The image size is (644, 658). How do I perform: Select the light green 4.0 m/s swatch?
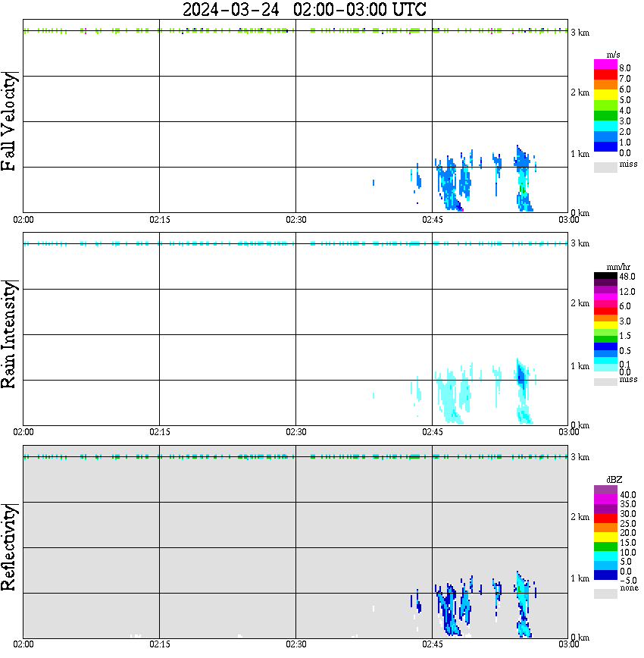click(x=605, y=105)
